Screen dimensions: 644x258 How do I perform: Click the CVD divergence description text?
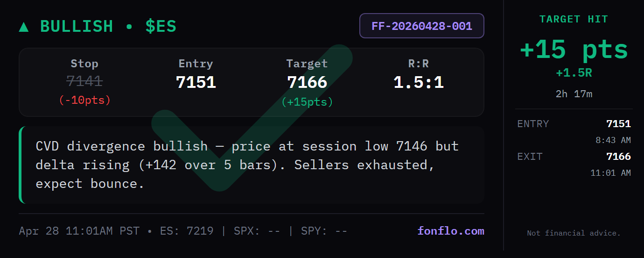point(247,165)
